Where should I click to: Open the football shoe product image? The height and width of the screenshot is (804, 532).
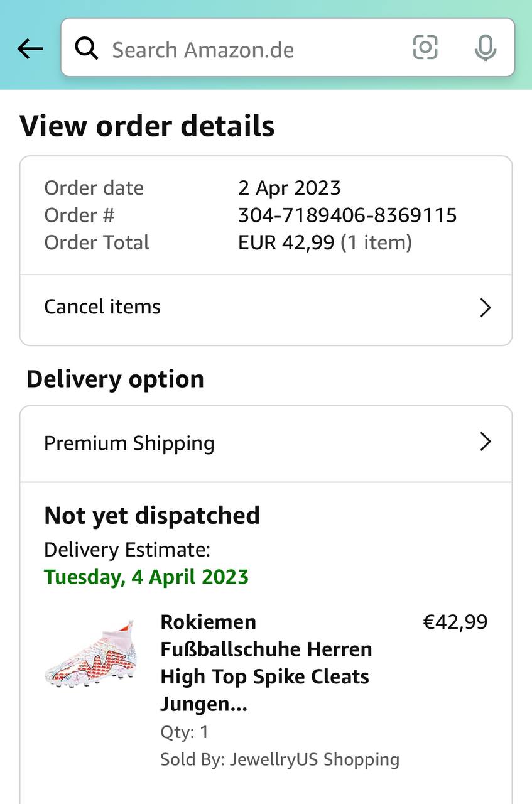90,653
